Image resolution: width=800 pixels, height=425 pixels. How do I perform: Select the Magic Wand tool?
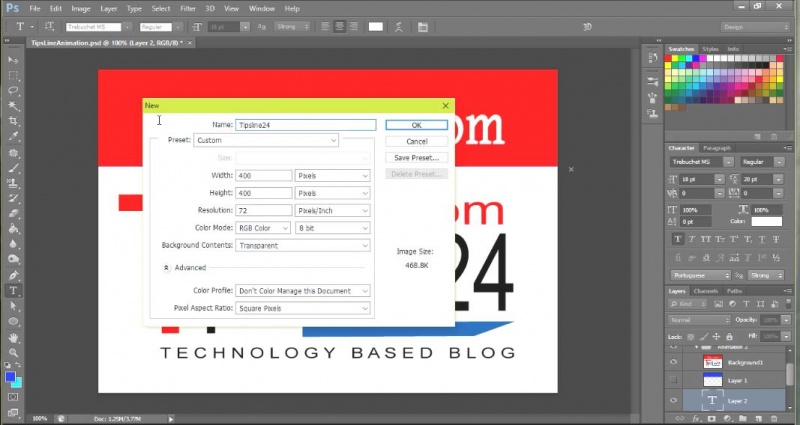[13, 106]
